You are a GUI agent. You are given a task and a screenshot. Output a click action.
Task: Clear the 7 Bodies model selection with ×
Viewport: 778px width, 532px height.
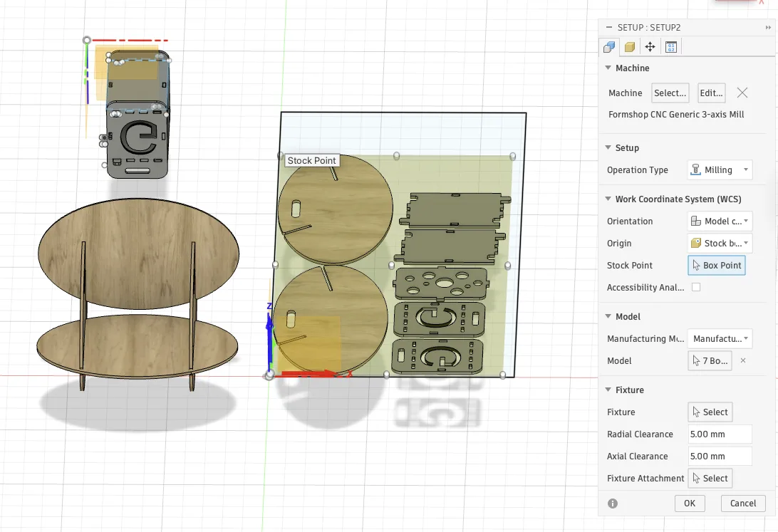coord(742,360)
